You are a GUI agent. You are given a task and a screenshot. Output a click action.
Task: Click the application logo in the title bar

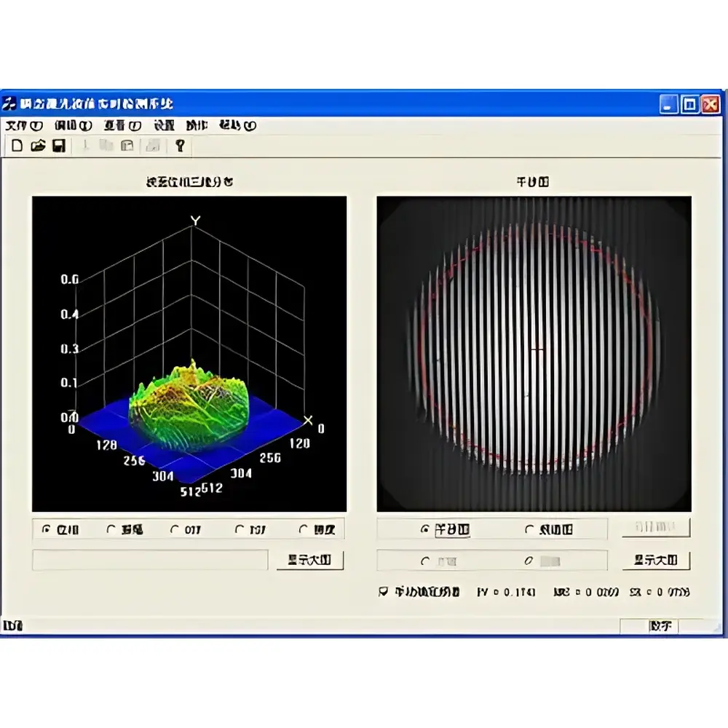pyautogui.click(x=10, y=104)
